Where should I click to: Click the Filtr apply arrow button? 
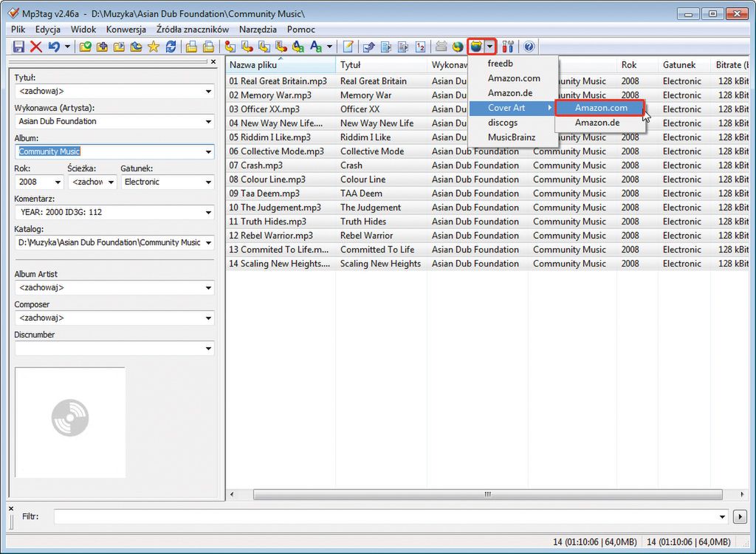pos(740,516)
